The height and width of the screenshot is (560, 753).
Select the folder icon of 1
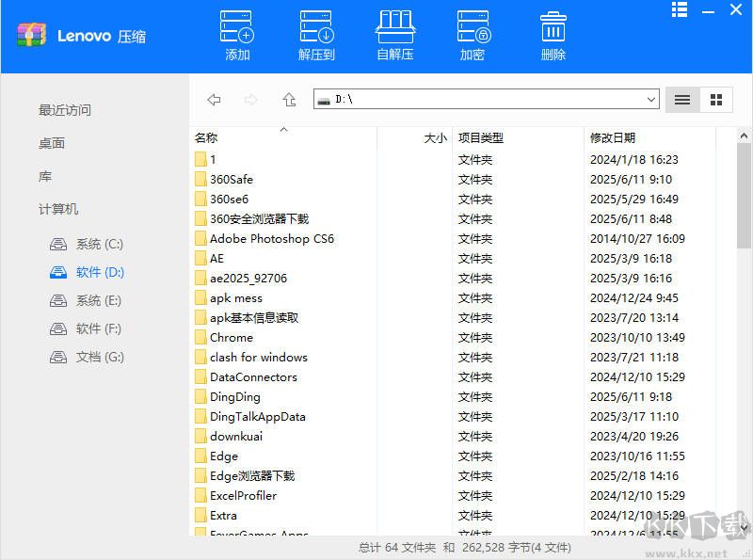(x=200, y=159)
